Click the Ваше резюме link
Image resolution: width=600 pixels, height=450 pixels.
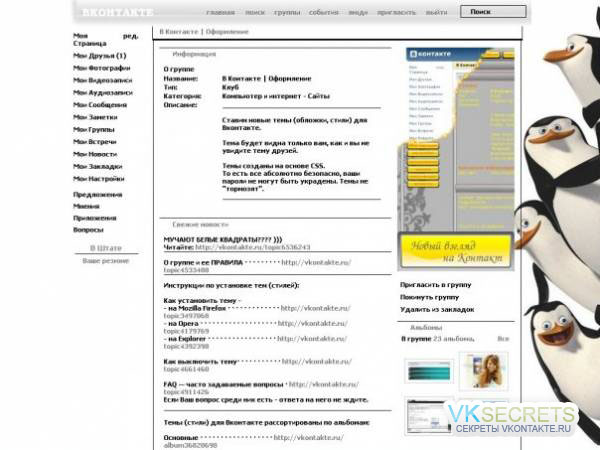[106, 261]
